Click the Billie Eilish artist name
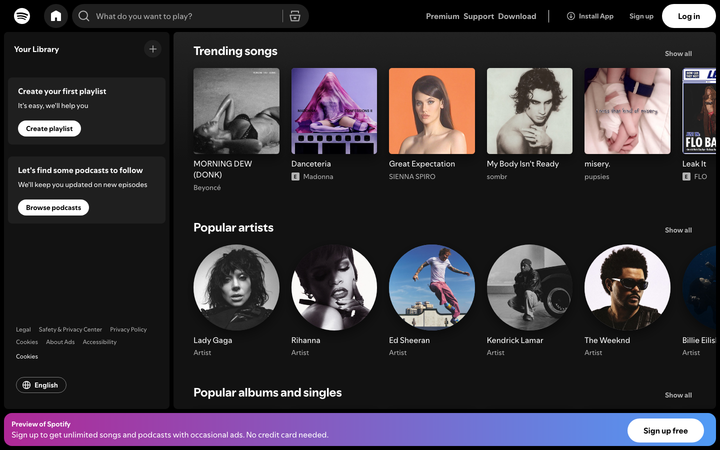 click(698, 340)
